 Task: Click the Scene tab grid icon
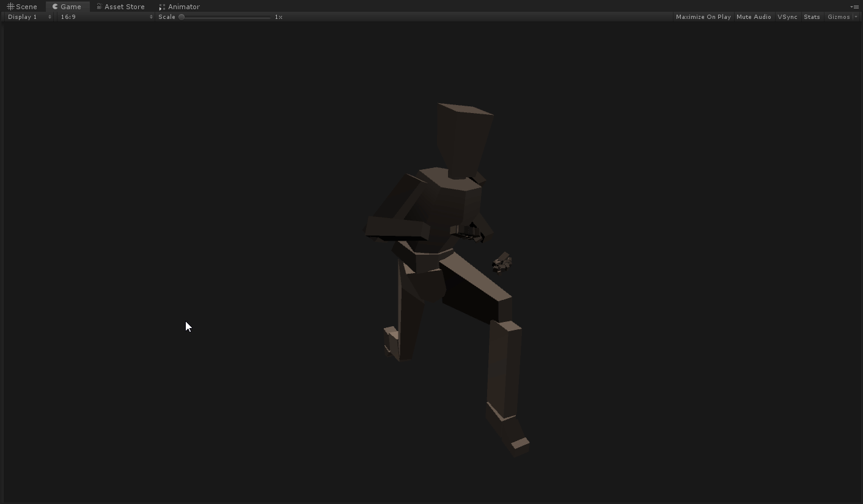pyautogui.click(x=10, y=7)
